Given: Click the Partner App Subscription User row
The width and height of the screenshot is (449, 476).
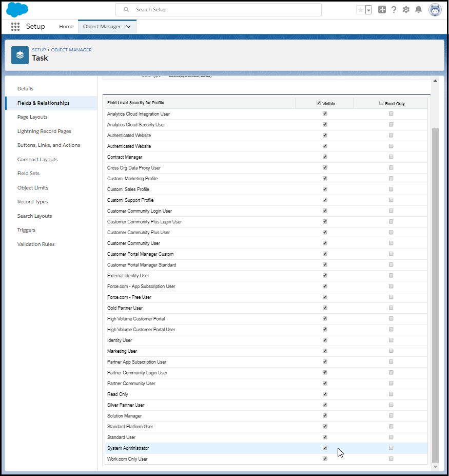Looking at the screenshot, I should 266,362.
